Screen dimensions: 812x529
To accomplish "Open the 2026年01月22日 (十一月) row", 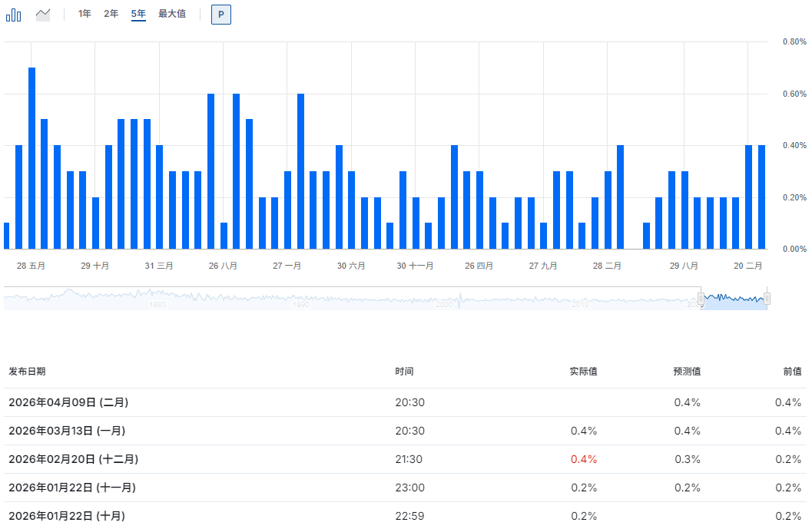I will [73, 488].
